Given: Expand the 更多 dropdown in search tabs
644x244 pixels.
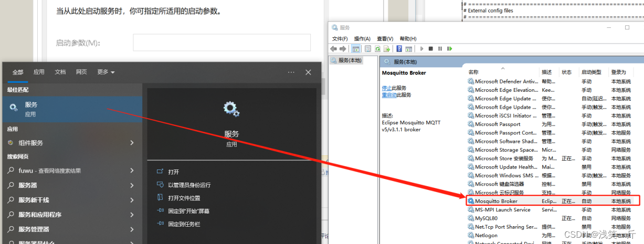Looking at the screenshot, I should tap(106, 72).
